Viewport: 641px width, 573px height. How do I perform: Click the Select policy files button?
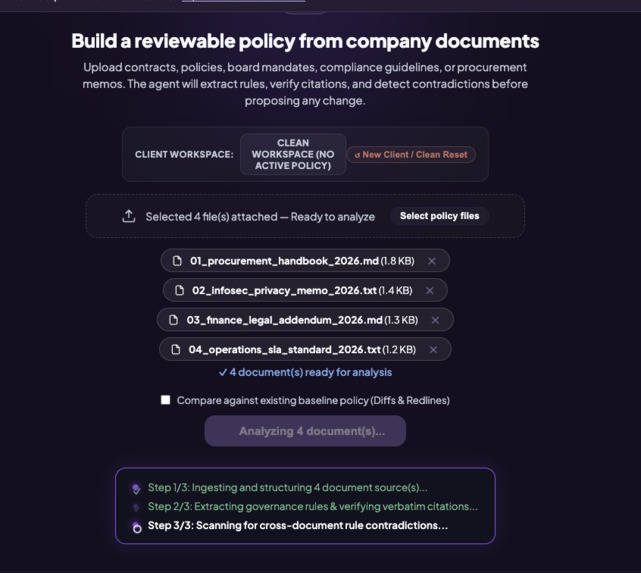[x=439, y=216]
